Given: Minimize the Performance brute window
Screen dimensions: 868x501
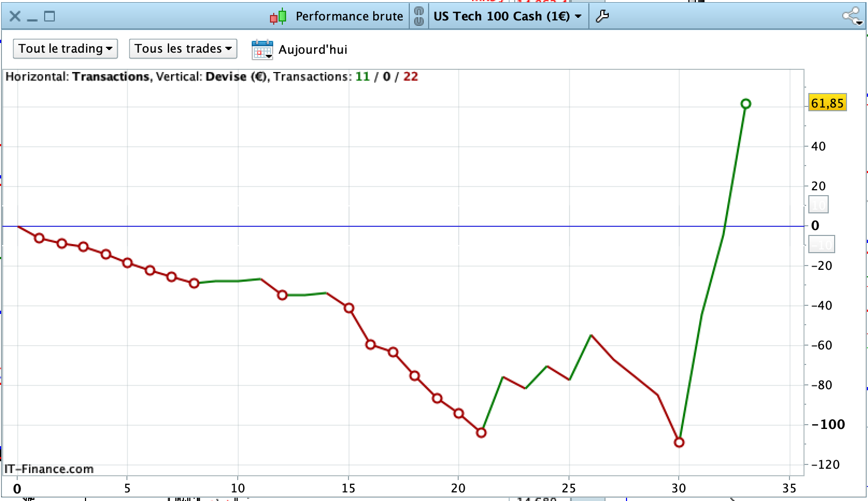Looking at the screenshot, I should point(32,19).
